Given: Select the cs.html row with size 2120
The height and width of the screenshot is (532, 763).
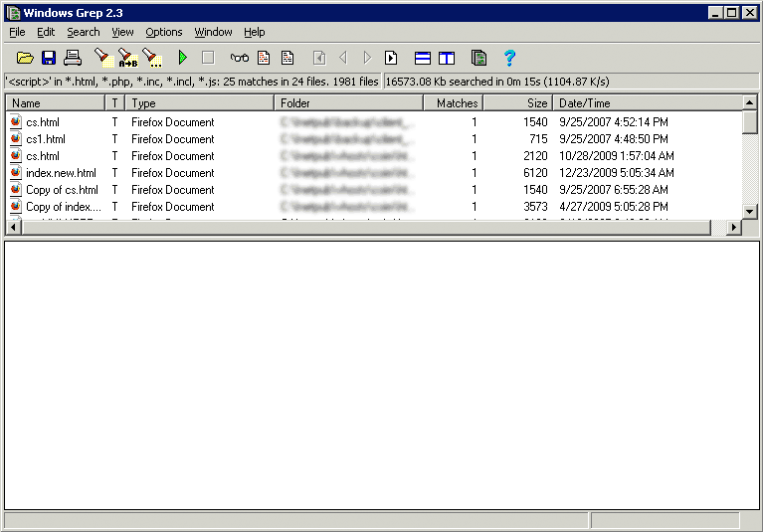Looking at the screenshot, I should click(x=375, y=156).
